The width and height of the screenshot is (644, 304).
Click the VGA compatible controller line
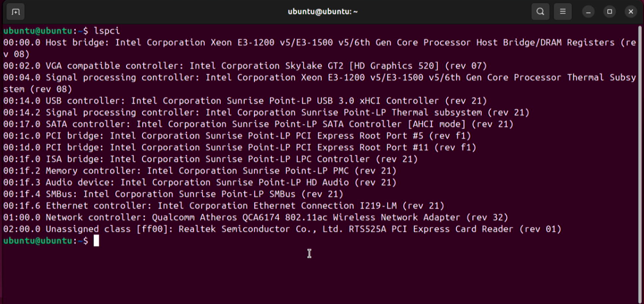pos(245,66)
